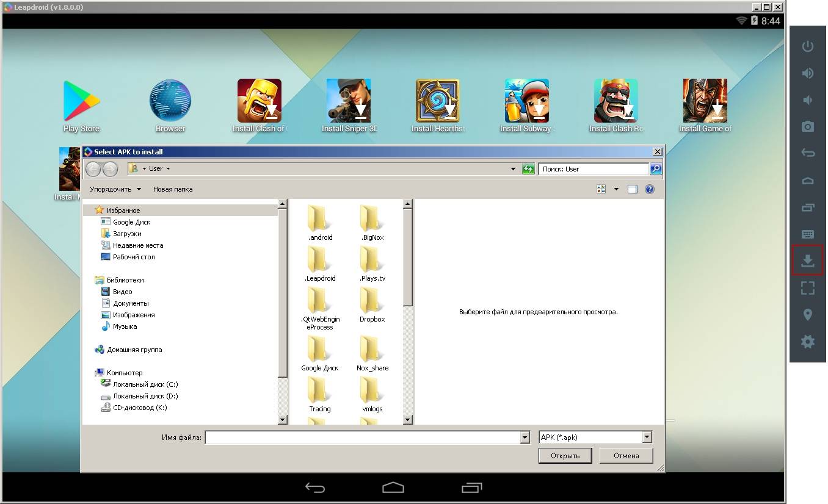Click the dialog's forward navigation arrow
828x504 pixels.
(x=110, y=169)
